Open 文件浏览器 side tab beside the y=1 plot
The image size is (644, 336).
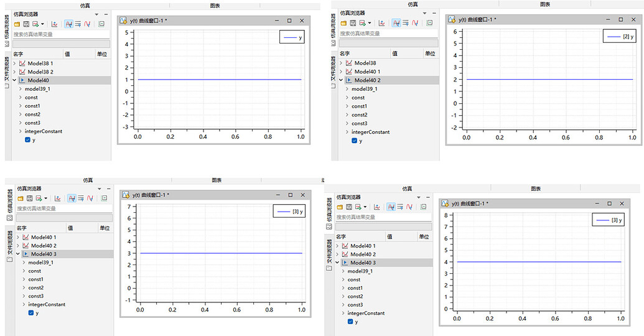click(x=7, y=72)
